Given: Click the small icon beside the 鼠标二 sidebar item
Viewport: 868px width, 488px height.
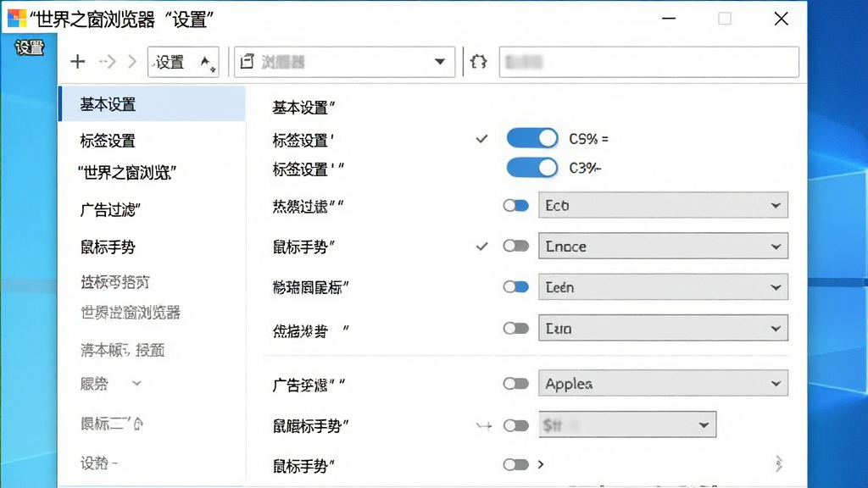Looking at the screenshot, I should point(138,424).
